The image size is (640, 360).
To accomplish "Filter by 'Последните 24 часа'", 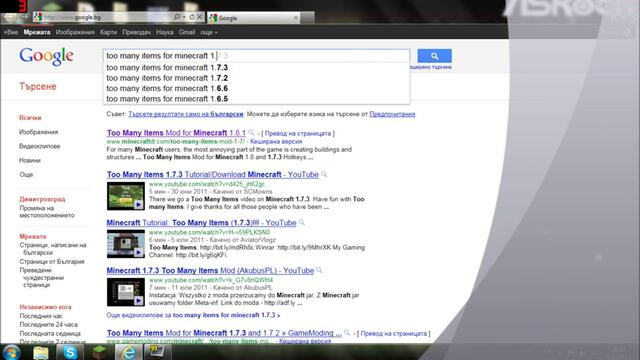I will click(48, 324).
